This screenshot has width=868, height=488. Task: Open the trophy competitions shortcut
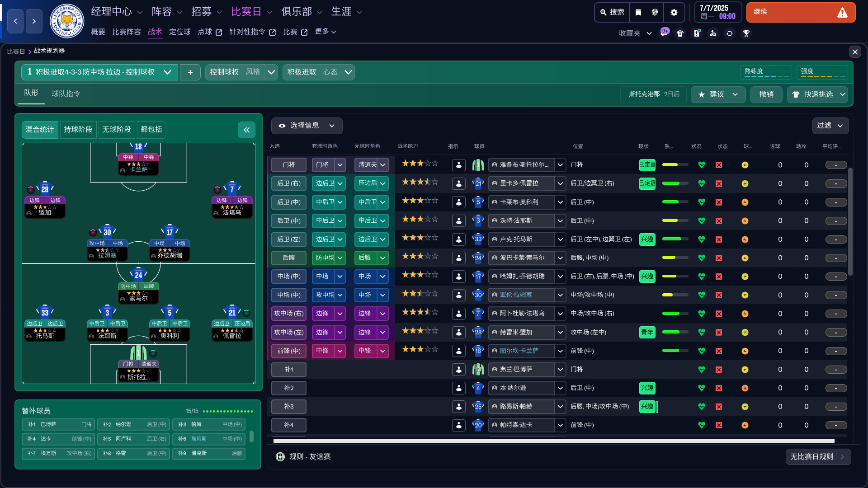(746, 33)
